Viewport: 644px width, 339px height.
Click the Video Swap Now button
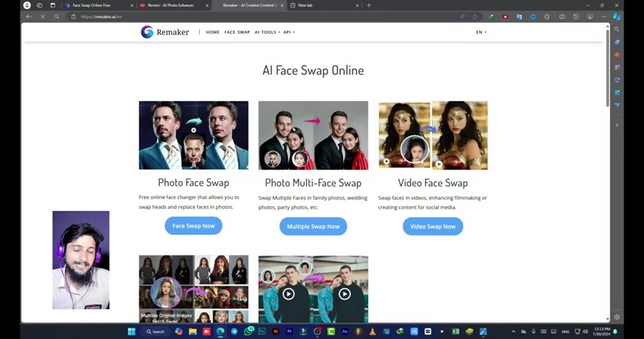[433, 226]
